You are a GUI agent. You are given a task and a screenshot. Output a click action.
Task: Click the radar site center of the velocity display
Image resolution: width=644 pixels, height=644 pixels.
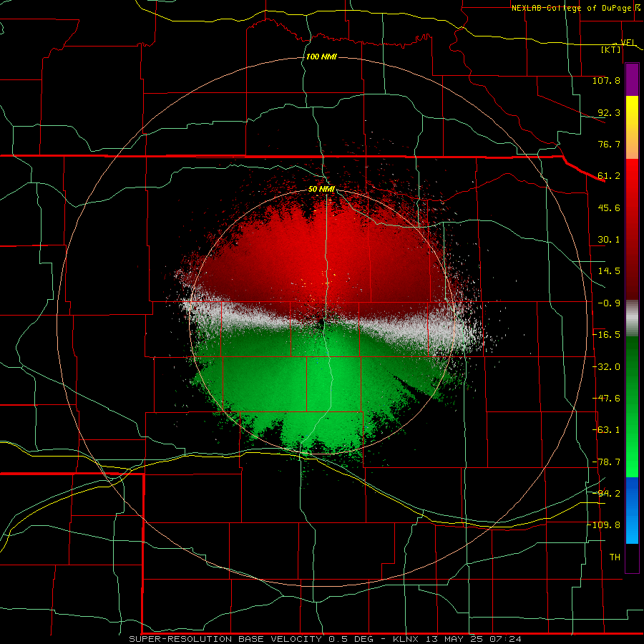click(322, 321)
